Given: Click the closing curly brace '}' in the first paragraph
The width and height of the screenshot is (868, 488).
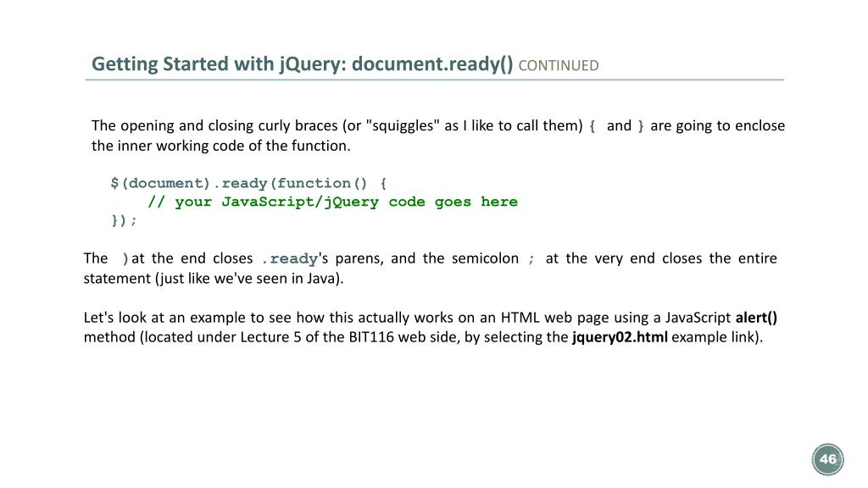Looking at the screenshot, I should click(641, 126).
